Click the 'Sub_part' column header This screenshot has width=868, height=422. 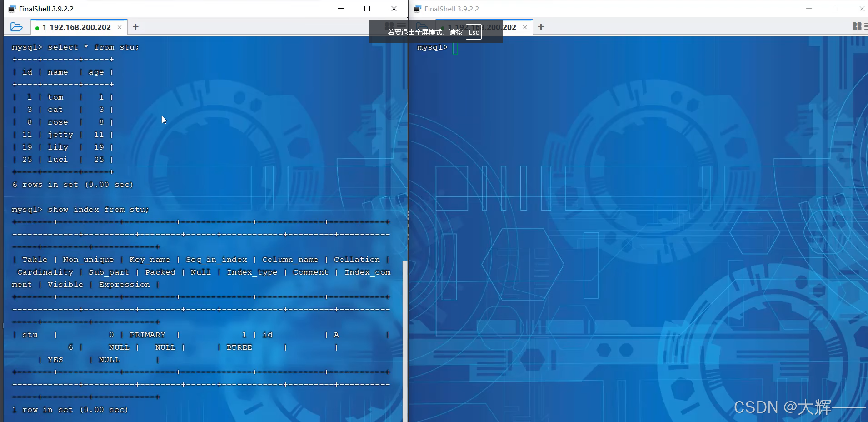(x=109, y=272)
